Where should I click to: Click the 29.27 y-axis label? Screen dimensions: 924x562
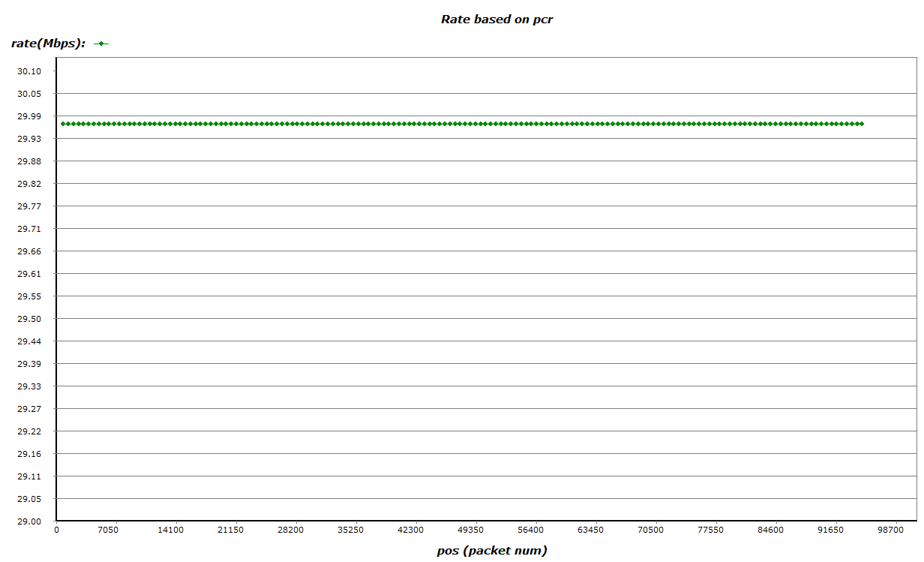point(29,409)
